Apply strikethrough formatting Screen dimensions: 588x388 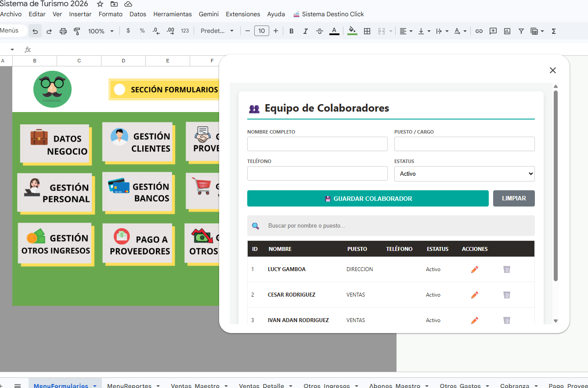pos(320,31)
